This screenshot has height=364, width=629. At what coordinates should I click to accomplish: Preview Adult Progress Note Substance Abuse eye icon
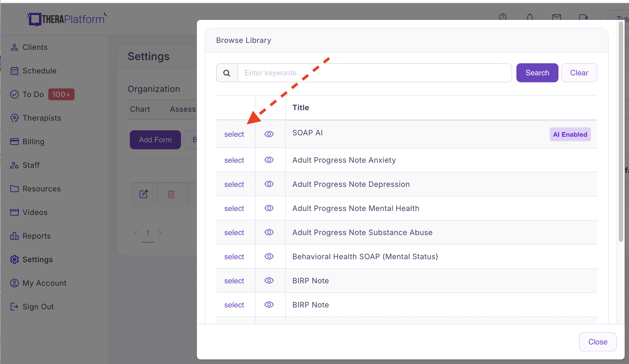pyautogui.click(x=269, y=232)
